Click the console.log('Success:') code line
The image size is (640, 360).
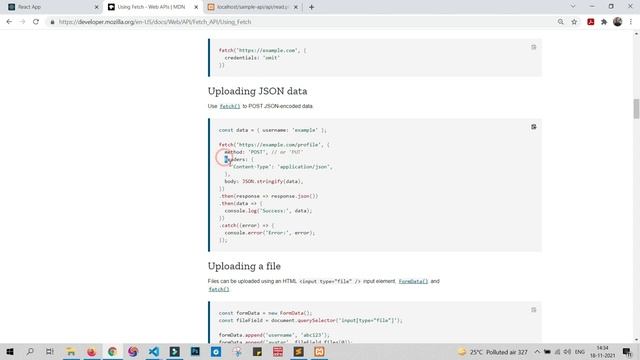tap(268, 211)
